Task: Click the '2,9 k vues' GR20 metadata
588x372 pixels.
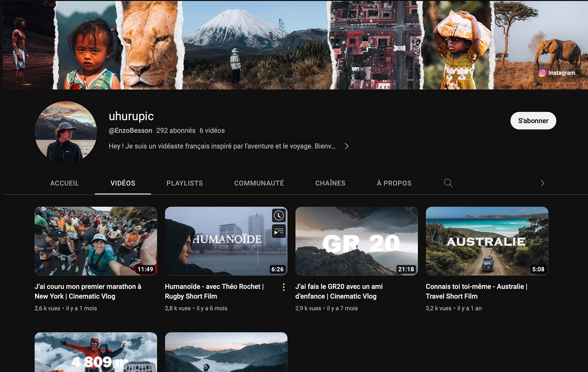Action: pyautogui.click(x=326, y=308)
